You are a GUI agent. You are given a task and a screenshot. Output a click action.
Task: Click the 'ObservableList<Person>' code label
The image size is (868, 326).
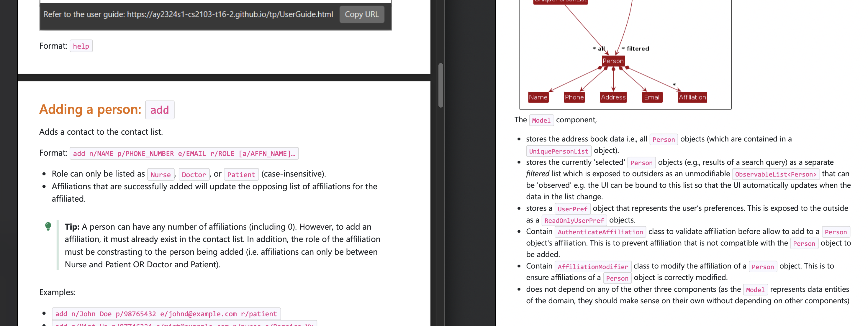[x=775, y=174]
